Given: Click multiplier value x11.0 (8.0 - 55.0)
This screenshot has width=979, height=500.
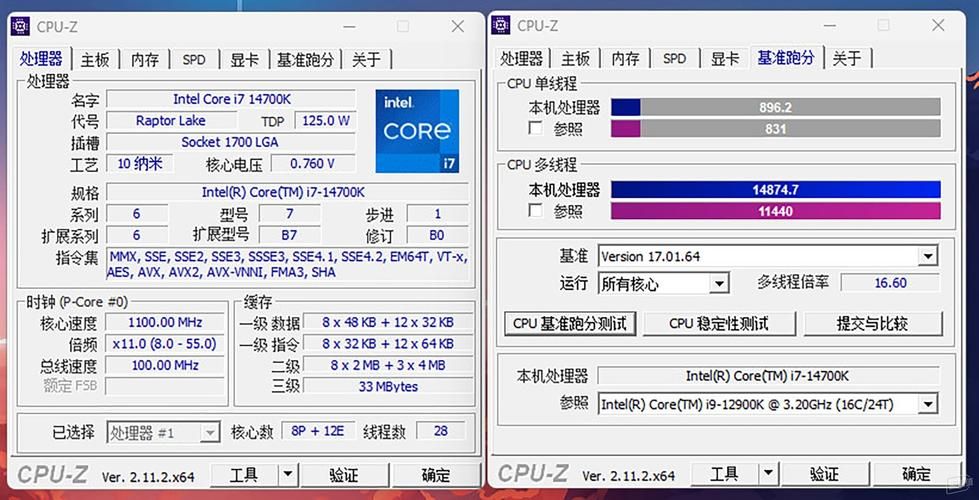Looking at the screenshot, I should coord(165,343).
